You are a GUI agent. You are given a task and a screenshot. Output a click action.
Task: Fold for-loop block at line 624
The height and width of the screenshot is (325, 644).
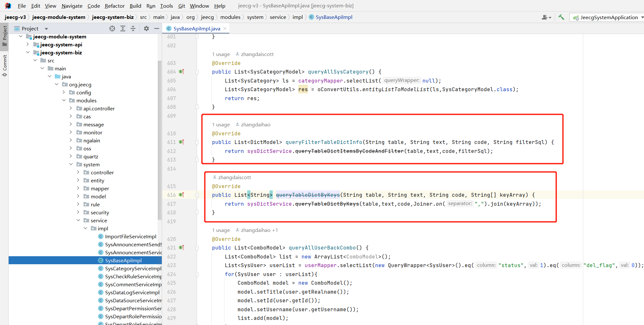point(197,274)
